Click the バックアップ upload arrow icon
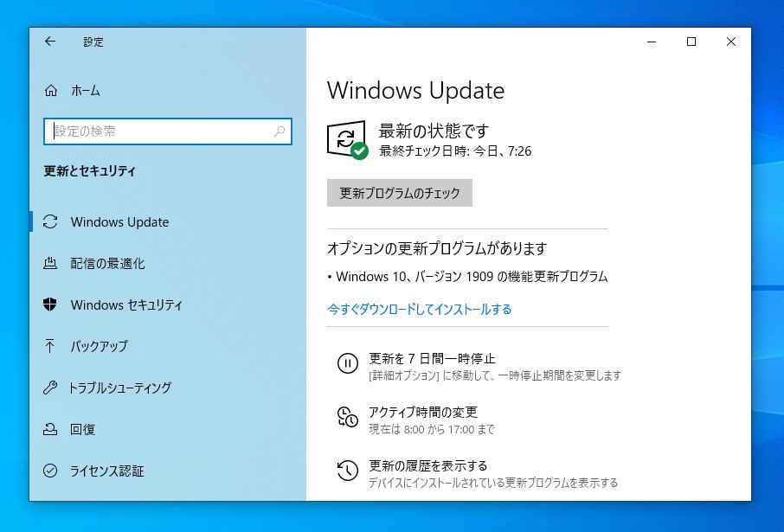784x532 pixels. pos(50,345)
